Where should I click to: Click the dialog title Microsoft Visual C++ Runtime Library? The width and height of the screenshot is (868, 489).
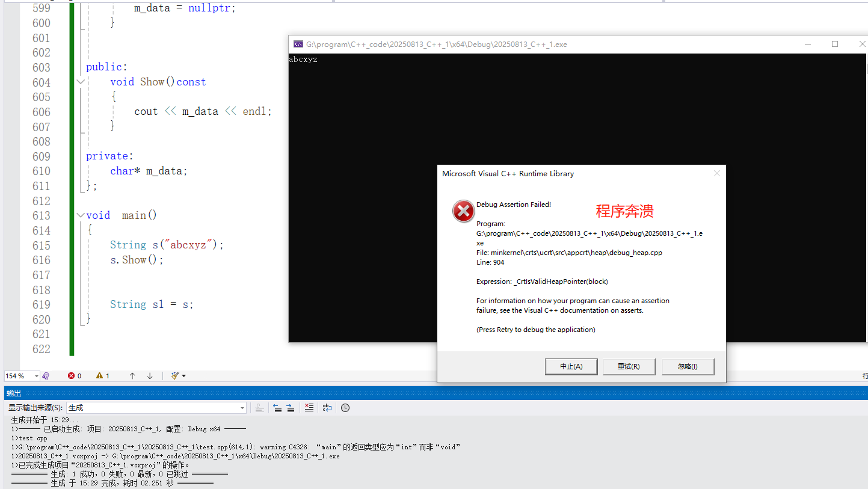click(508, 173)
